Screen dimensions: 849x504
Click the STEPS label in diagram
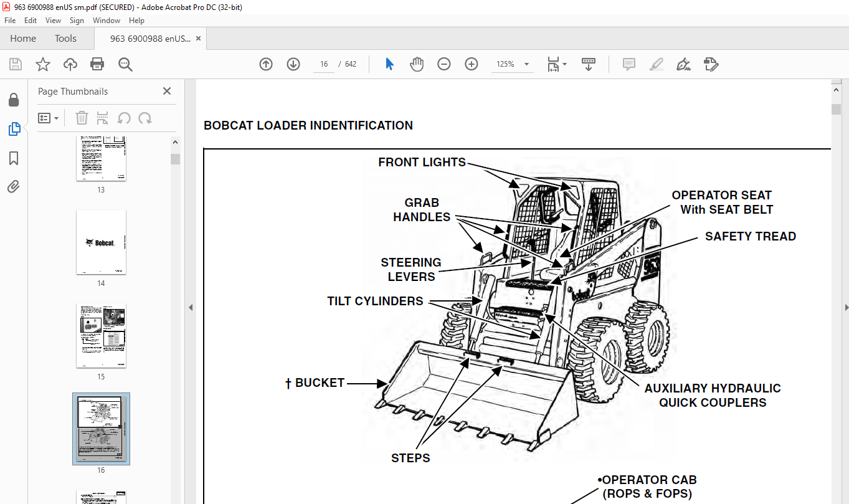(410, 458)
